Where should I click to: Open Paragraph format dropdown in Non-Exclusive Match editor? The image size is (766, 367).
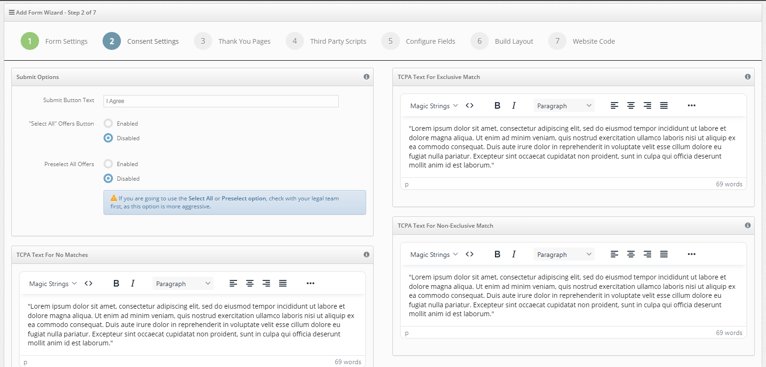(x=564, y=254)
